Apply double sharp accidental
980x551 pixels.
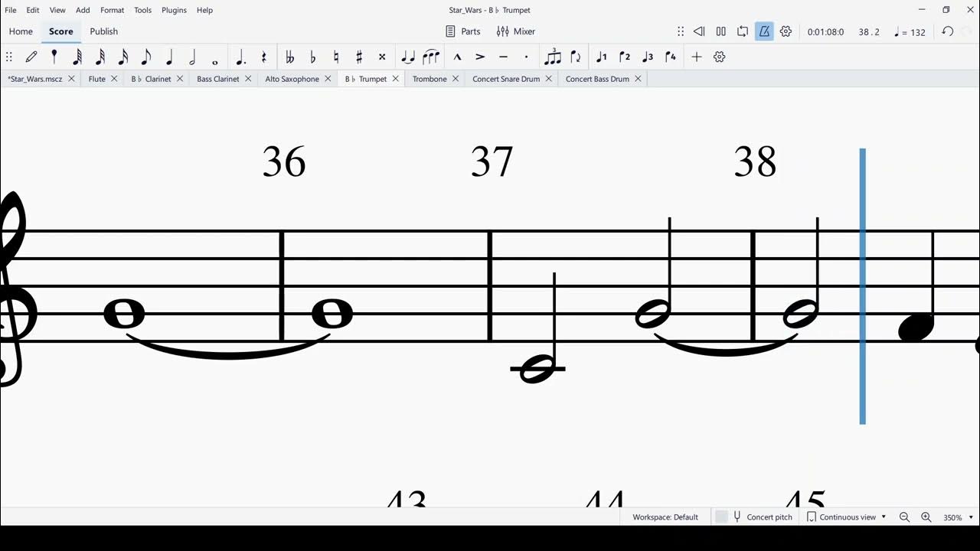click(381, 57)
